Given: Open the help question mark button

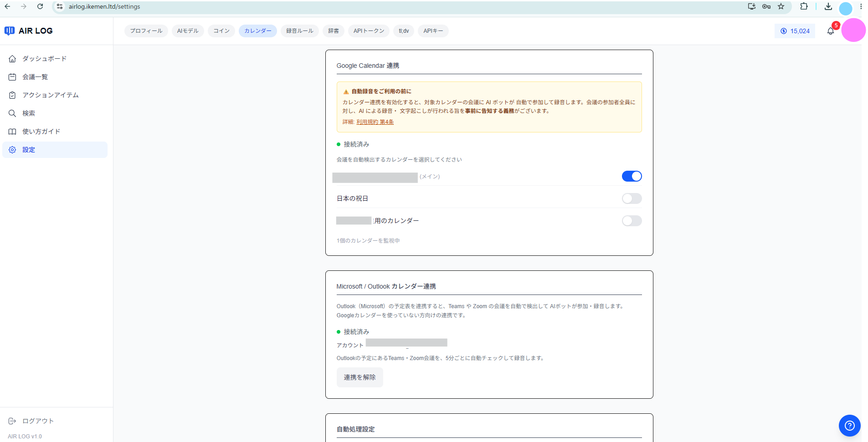Looking at the screenshot, I should click(850, 426).
